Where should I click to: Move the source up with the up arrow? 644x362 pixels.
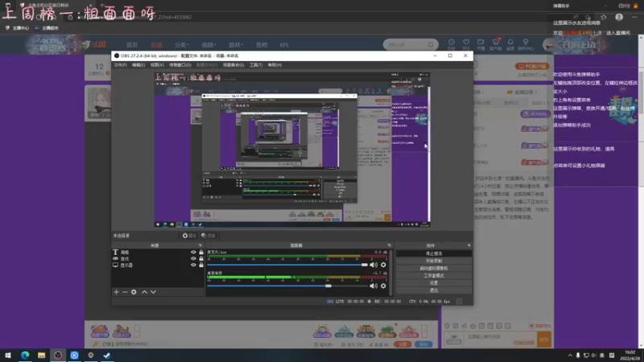pyautogui.click(x=144, y=292)
